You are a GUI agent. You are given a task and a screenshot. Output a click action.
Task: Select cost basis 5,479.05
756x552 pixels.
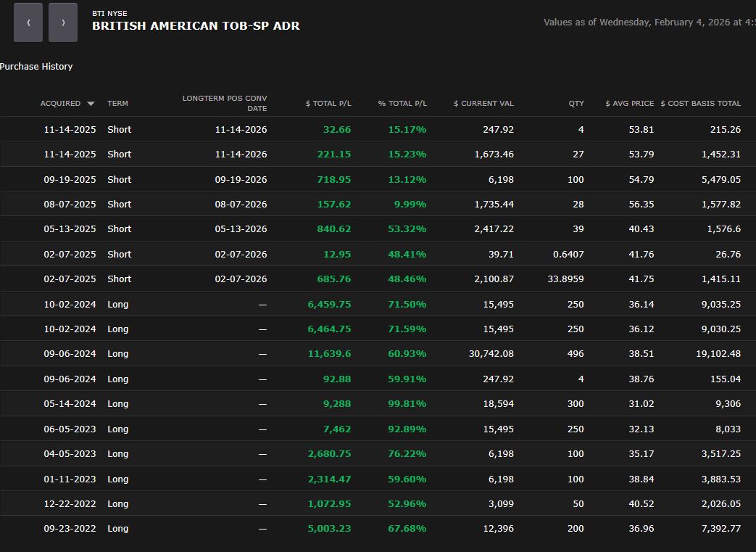pyautogui.click(x=721, y=179)
